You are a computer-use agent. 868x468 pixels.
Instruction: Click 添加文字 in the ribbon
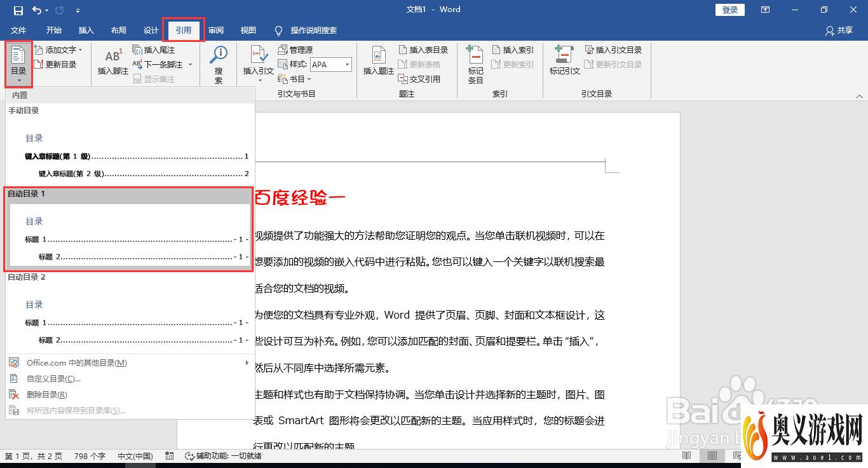(58, 50)
